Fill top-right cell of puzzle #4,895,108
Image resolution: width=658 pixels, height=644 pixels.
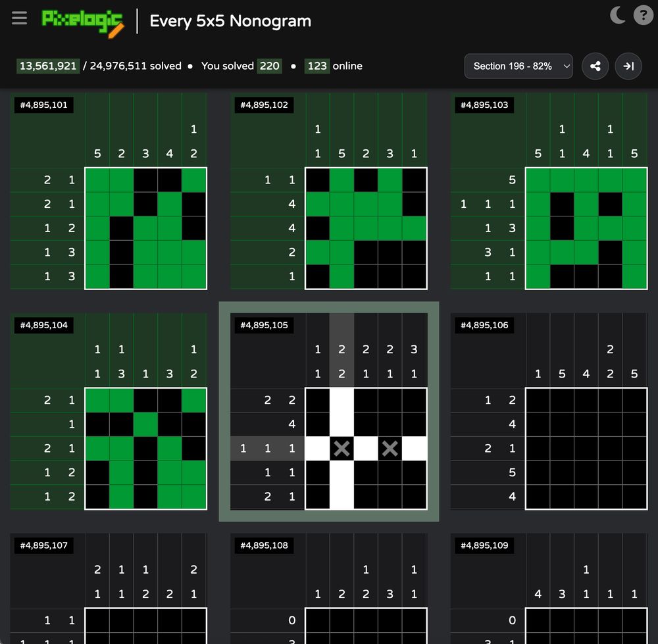tap(414, 620)
